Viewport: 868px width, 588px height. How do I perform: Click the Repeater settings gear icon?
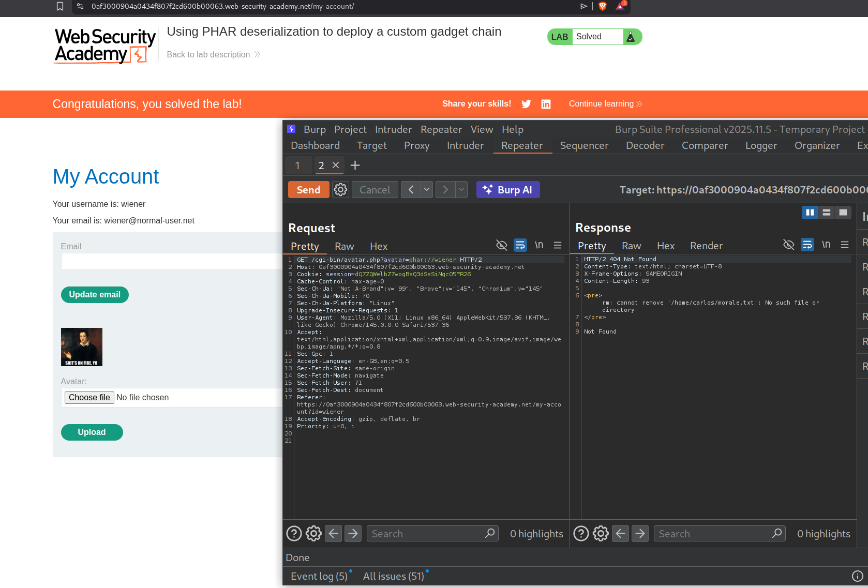pos(340,190)
